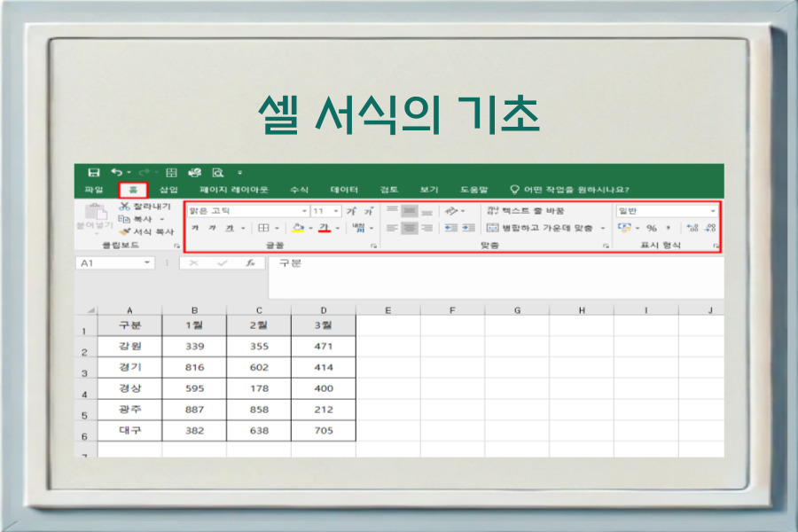Open Customize Quick Access Toolbar dropdown

coord(239,173)
